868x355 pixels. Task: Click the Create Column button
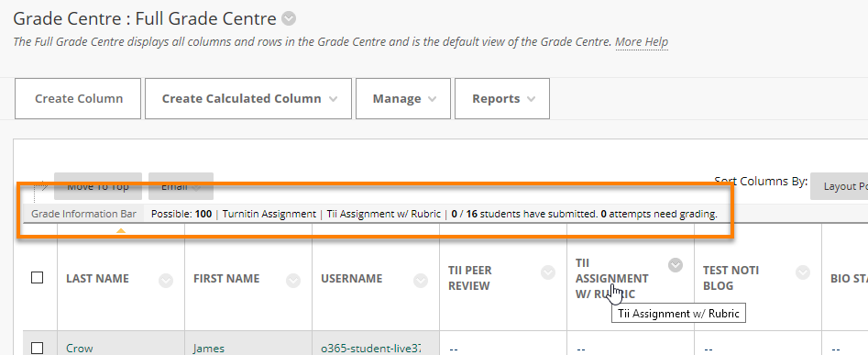[x=78, y=98]
